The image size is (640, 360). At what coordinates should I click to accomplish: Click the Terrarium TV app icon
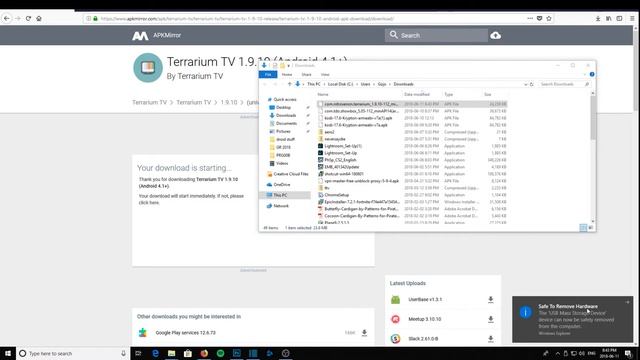148,68
